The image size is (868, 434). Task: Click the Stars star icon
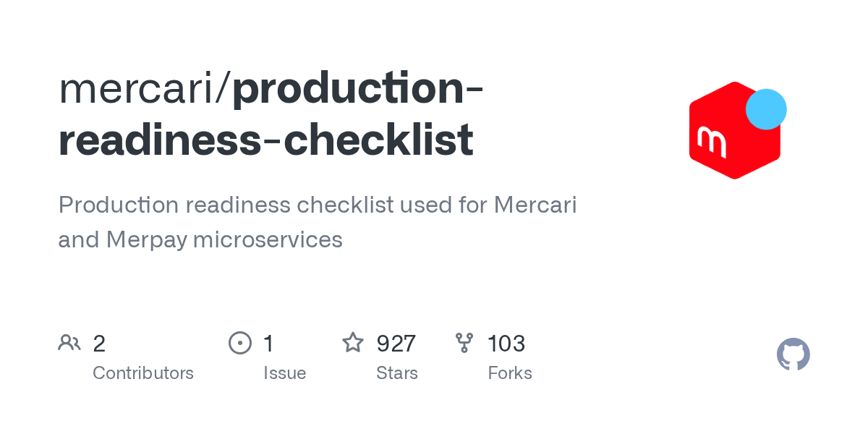pos(353,342)
